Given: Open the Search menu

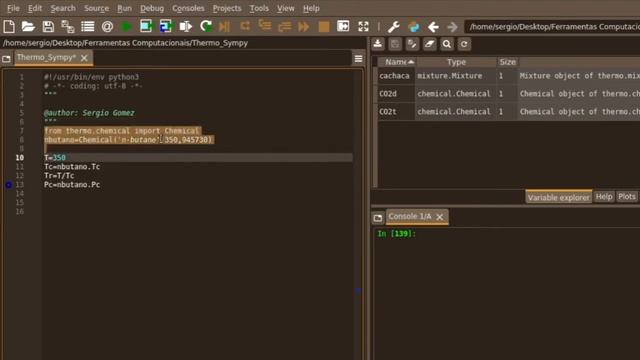Looking at the screenshot, I should 63,9.
